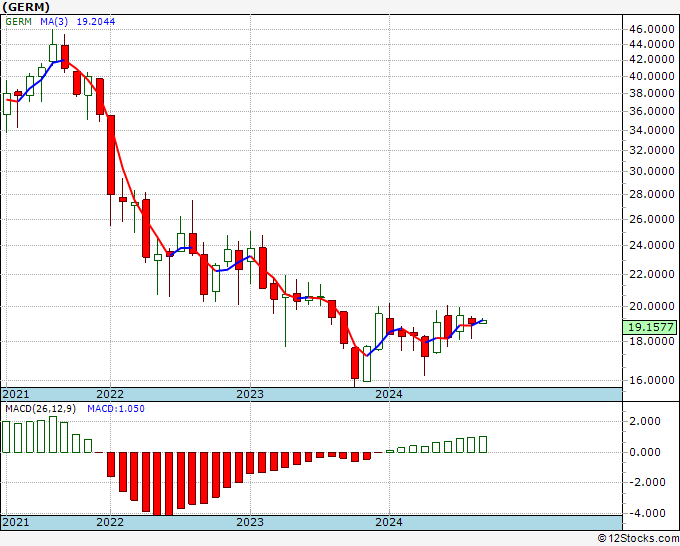The height and width of the screenshot is (546, 680).
Task: Click the first red MACD bar at 2022
Action: [111, 464]
